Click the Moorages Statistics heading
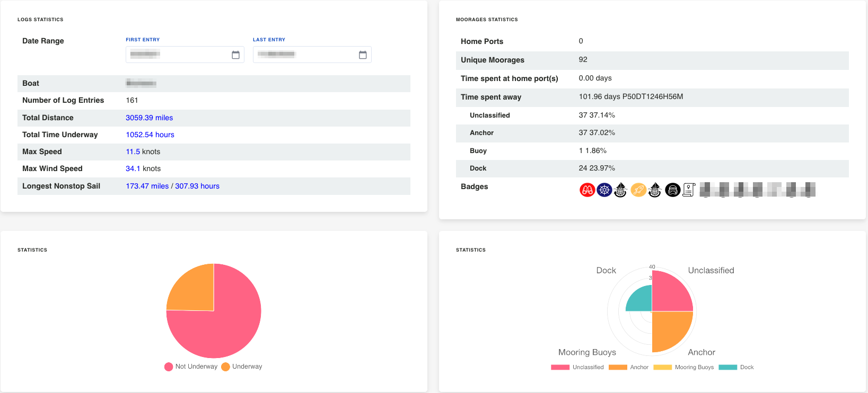This screenshot has width=868, height=393. [x=487, y=20]
